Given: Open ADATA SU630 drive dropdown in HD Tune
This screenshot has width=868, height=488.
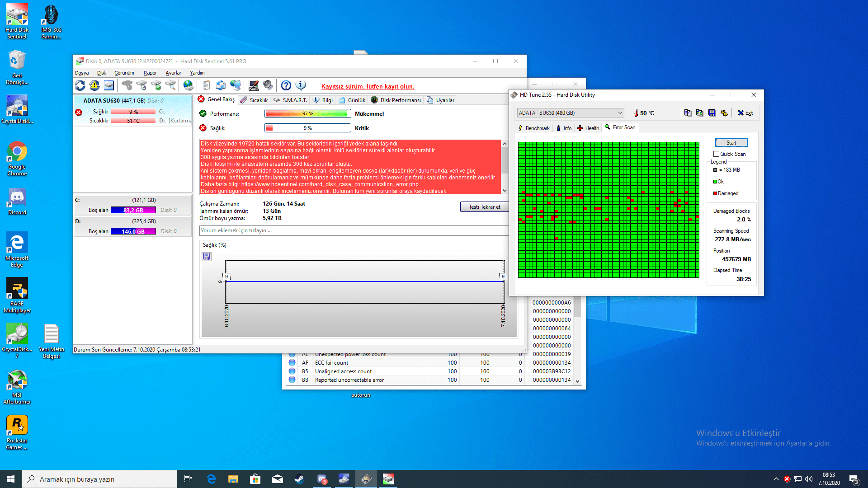Looking at the screenshot, I should [571, 113].
